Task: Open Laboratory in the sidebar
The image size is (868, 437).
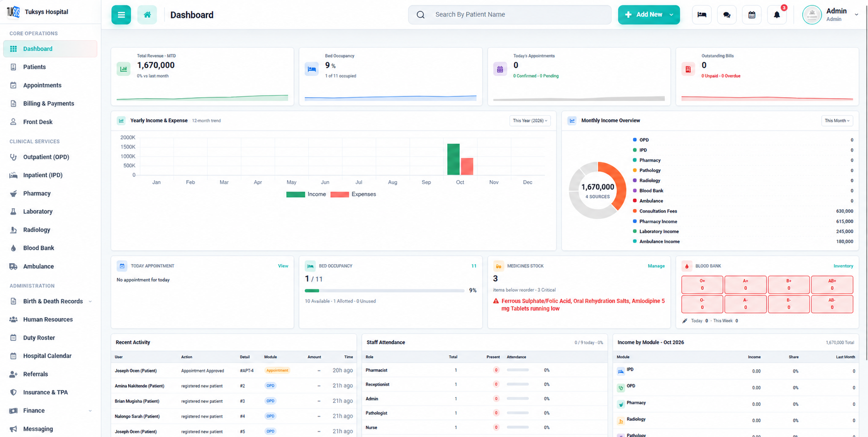Action: 51,212
